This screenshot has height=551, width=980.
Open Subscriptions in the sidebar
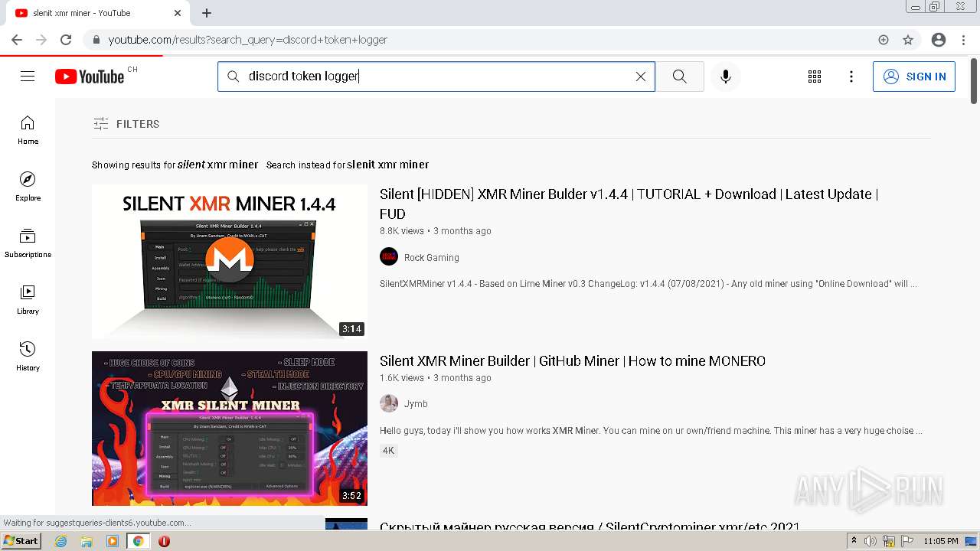(28, 243)
